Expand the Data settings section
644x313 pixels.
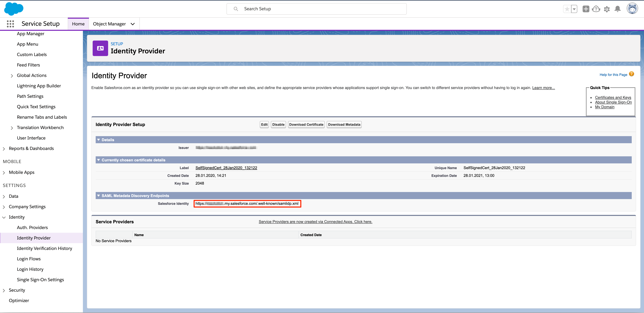(4, 197)
